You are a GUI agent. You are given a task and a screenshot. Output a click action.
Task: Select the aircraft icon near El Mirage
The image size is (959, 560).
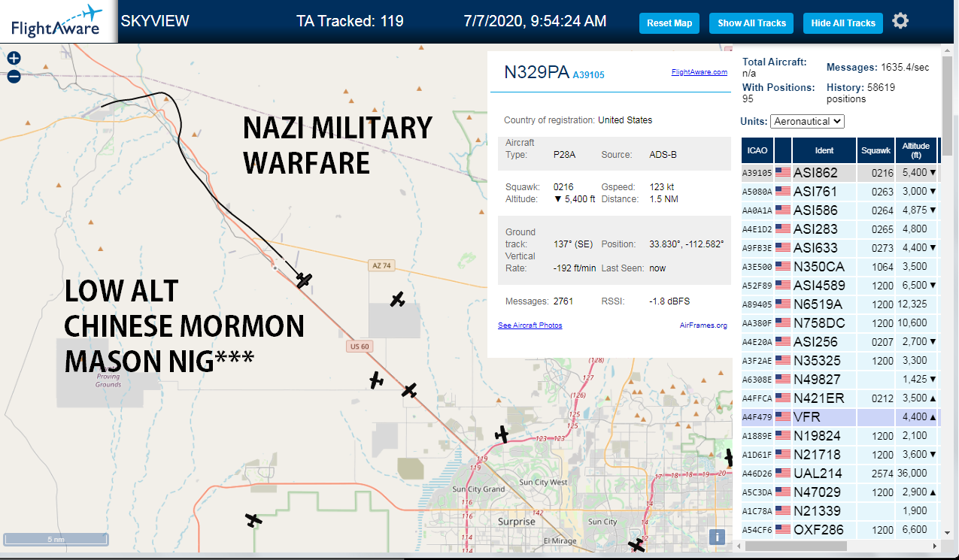637,544
